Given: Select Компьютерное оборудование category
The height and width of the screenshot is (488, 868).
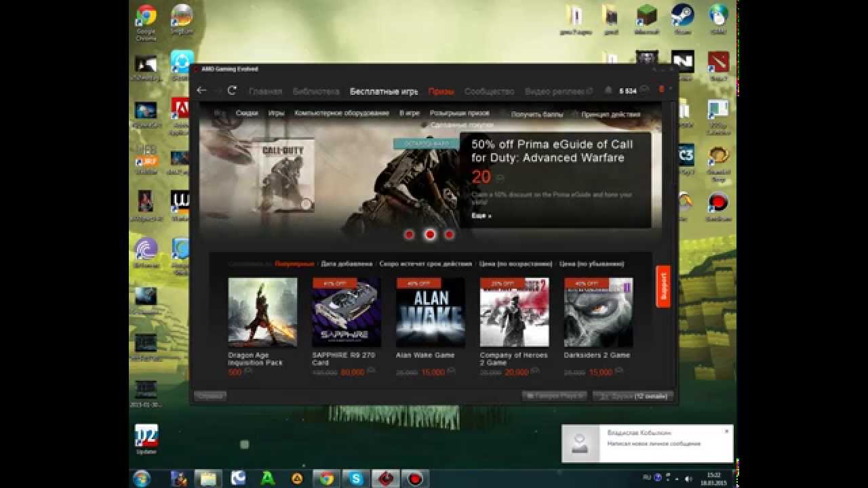Looking at the screenshot, I should point(342,114).
